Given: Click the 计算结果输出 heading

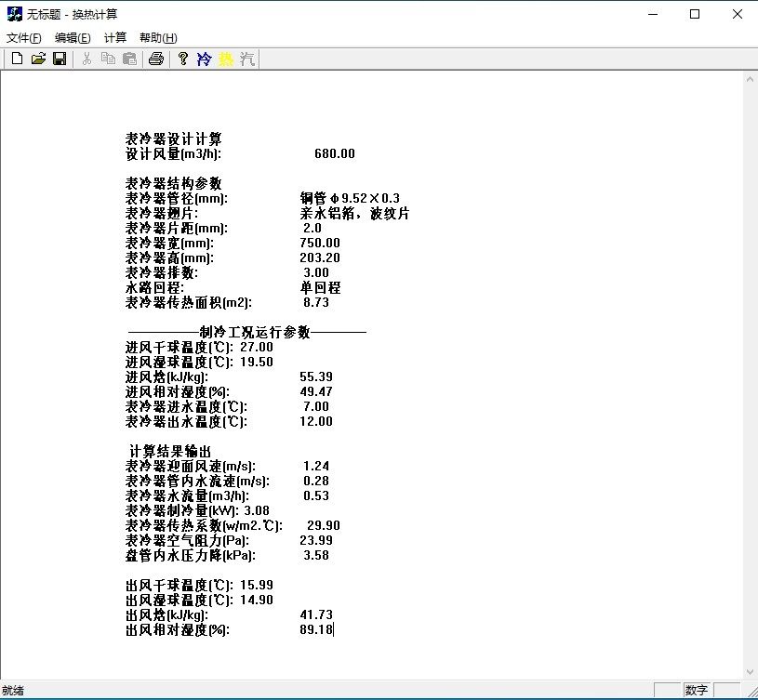Looking at the screenshot, I should tap(170, 452).
